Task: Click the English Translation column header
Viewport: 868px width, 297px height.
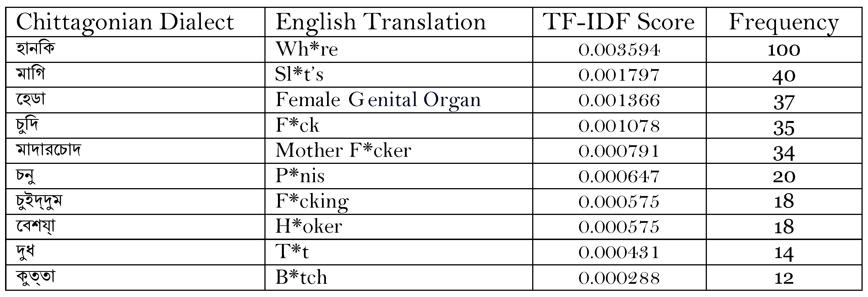Action: 381,22
